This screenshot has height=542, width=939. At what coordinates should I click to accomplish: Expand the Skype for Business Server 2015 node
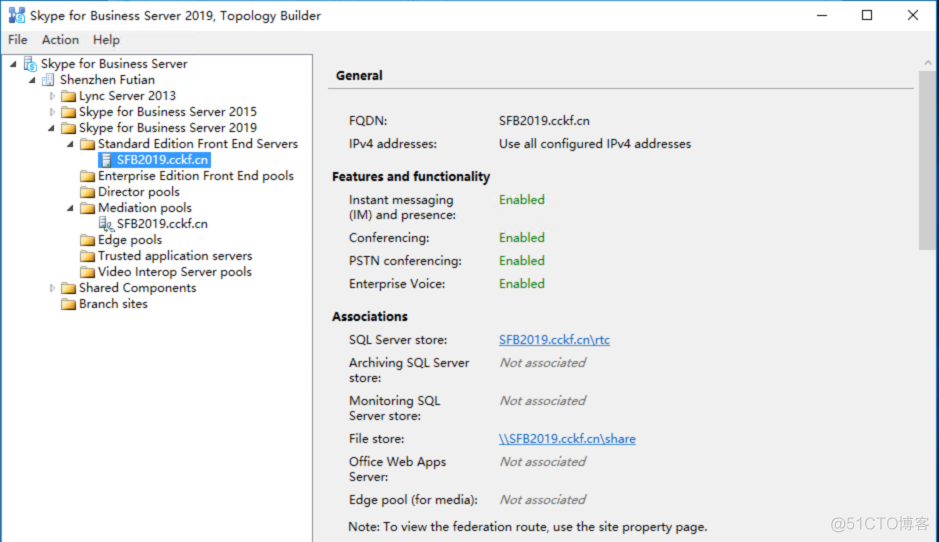point(52,112)
